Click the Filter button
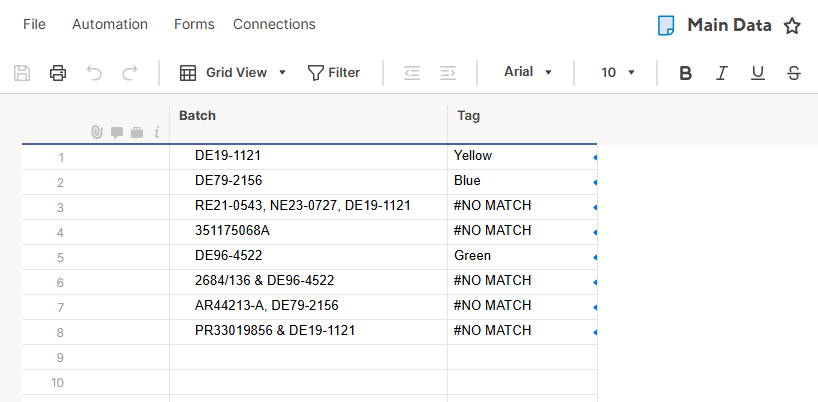Viewport: 818px width, 402px height. [334, 72]
